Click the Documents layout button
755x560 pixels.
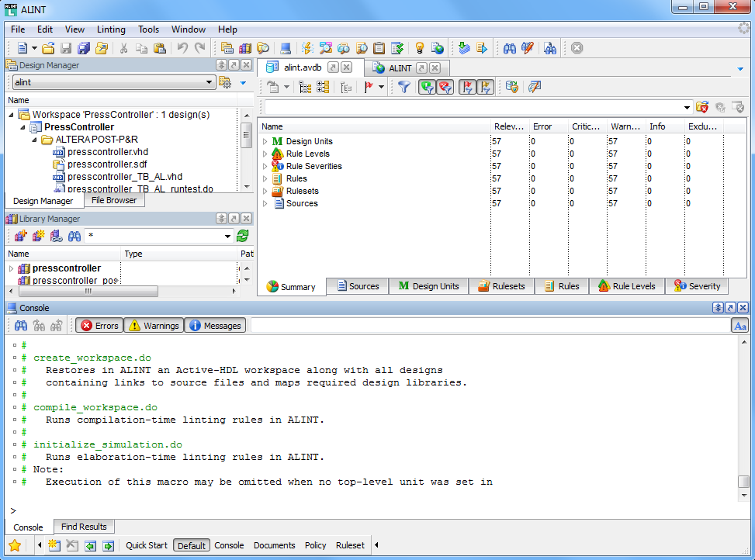pyautogui.click(x=275, y=545)
